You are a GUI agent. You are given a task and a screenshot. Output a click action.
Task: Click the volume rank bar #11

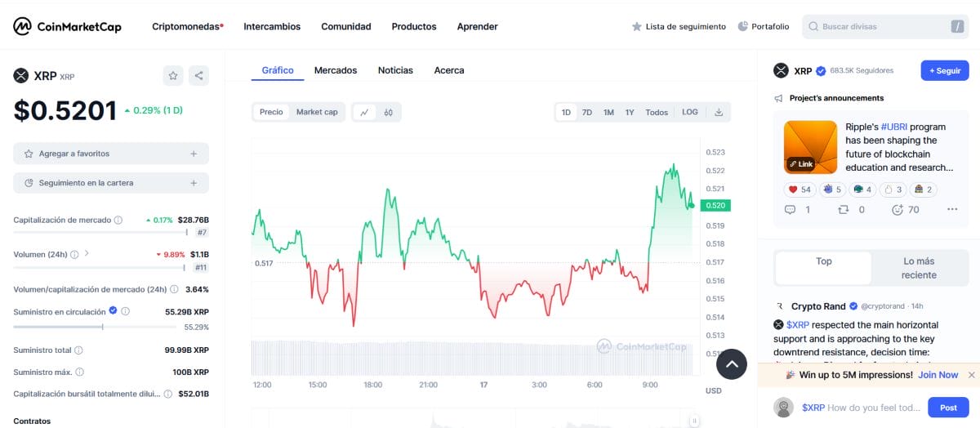(x=100, y=267)
